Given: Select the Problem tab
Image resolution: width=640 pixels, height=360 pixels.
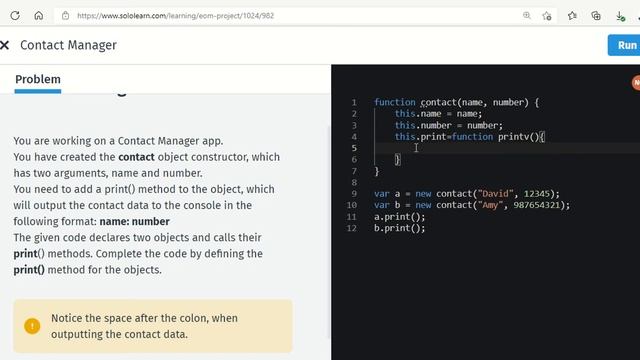Looking at the screenshot, I should [38, 79].
